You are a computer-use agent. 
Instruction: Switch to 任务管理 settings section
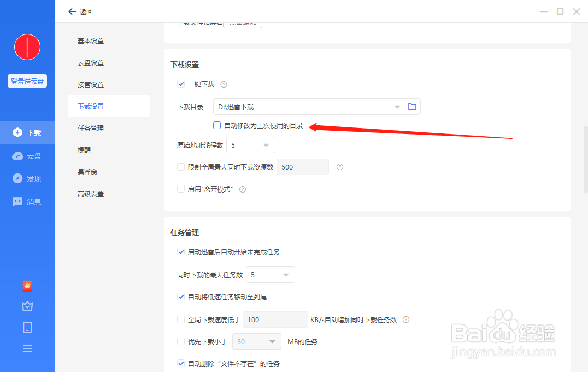(x=90, y=127)
